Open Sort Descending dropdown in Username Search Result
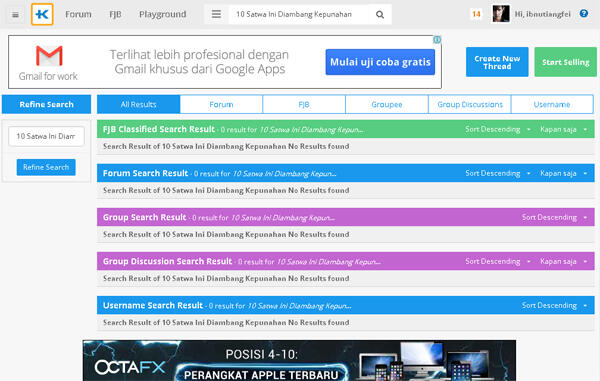This screenshot has width=600, height=381. point(554,305)
